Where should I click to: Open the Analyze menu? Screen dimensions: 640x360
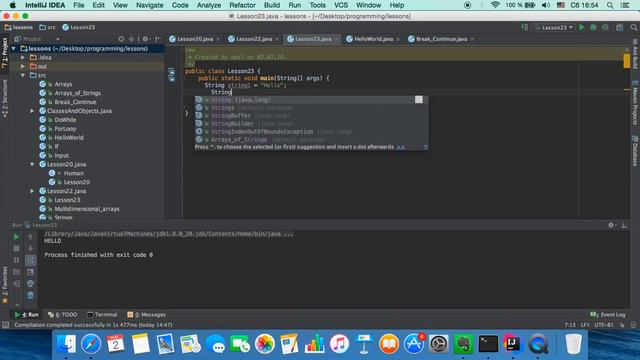pyautogui.click(x=209, y=5)
